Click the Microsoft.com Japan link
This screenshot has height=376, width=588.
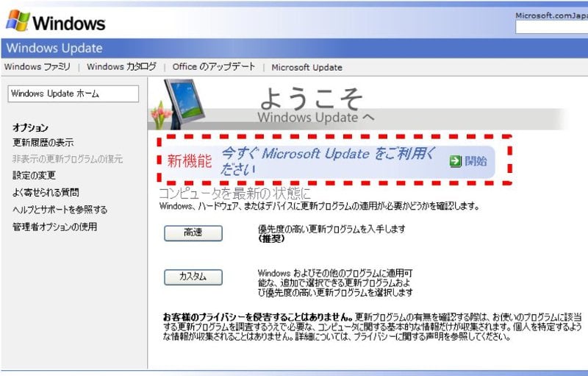coord(551,15)
